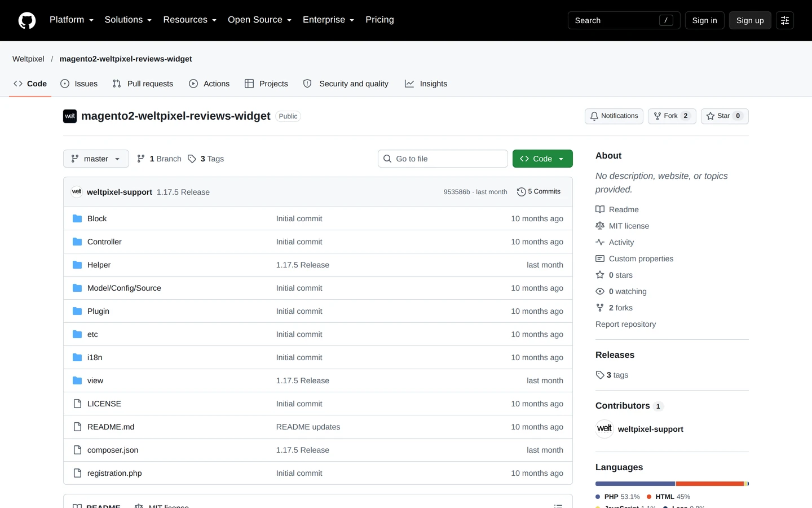The width and height of the screenshot is (812, 508).
Task: Open the Actions tab
Action: point(209,84)
